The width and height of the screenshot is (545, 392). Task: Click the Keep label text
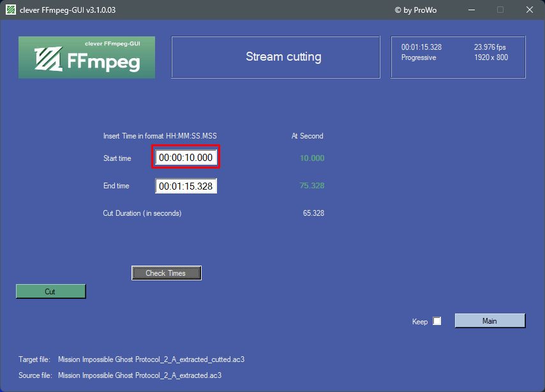[x=420, y=322]
